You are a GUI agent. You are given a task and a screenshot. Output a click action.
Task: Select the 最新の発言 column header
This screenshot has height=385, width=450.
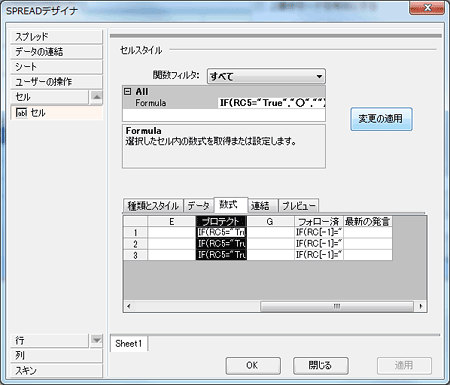coord(368,221)
